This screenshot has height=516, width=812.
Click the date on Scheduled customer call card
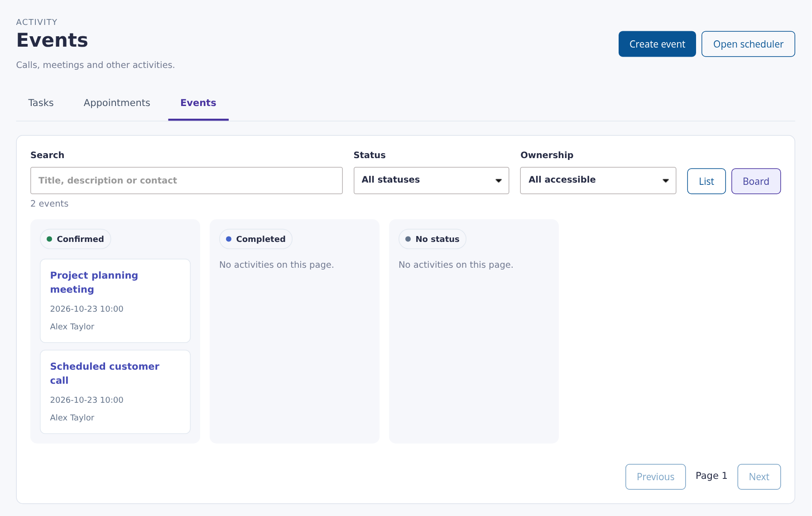(x=86, y=400)
